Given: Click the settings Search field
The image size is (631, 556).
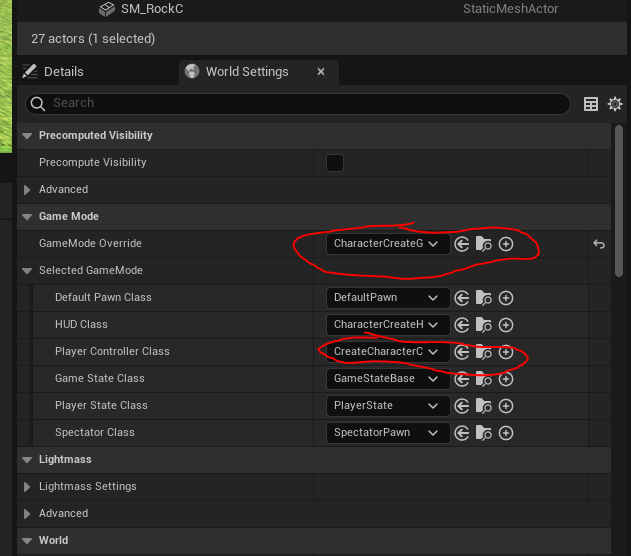Looking at the screenshot, I should pos(298,103).
